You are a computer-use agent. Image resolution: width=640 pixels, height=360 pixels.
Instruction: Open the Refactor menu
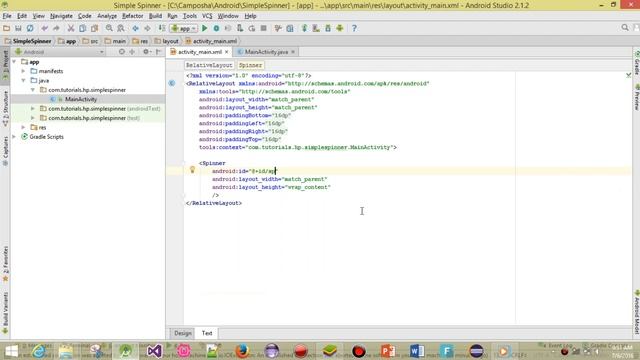[133, 16]
